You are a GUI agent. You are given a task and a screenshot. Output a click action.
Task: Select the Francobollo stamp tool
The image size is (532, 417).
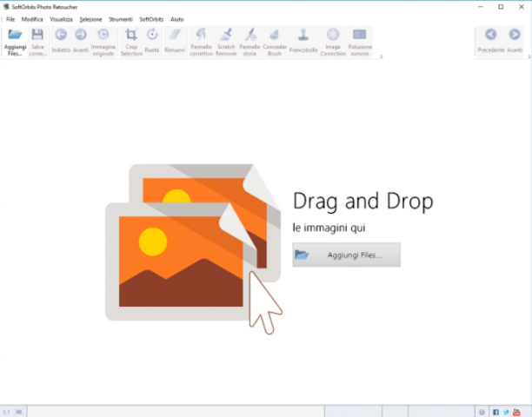pyautogui.click(x=303, y=35)
